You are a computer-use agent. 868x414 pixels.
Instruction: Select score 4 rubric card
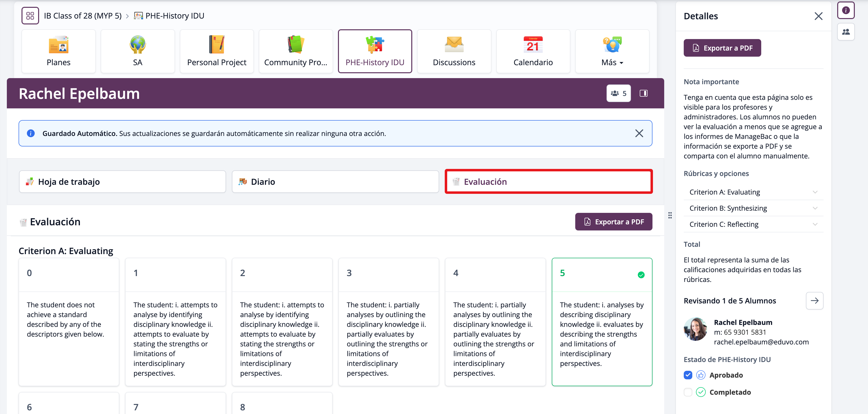pyautogui.click(x=495, y=321)
